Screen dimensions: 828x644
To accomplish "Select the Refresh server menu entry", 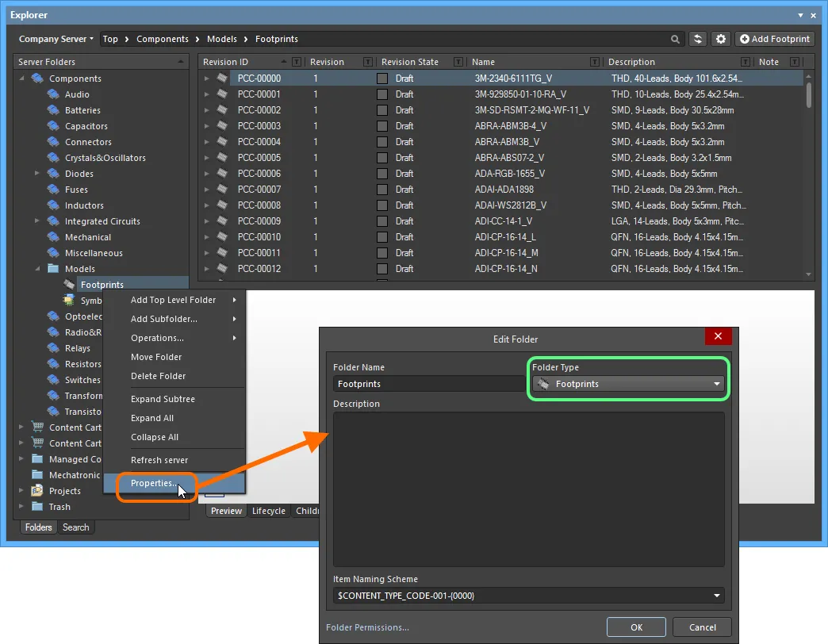I will tap(174, 460).
